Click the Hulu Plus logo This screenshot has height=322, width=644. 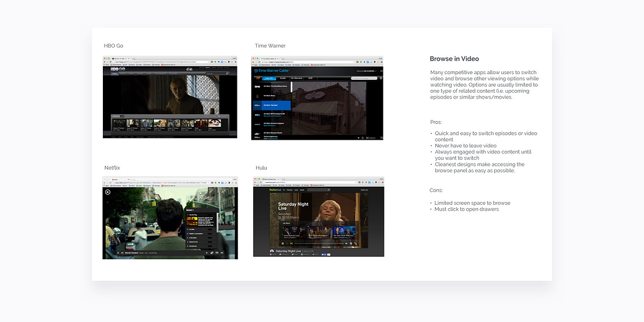275,190
